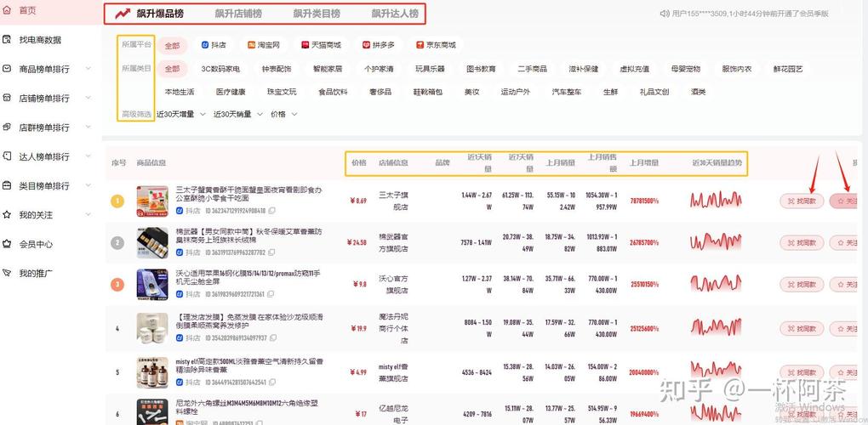Expand the 类目榜单排行 sidebar menu
Viewport: 868px width, 425px height.
(x=89, y=185)
